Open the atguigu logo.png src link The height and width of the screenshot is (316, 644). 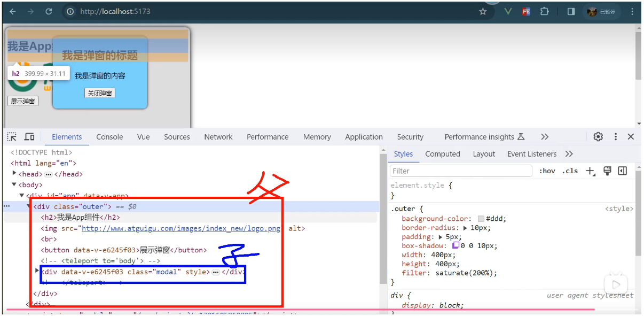point(180,228)
